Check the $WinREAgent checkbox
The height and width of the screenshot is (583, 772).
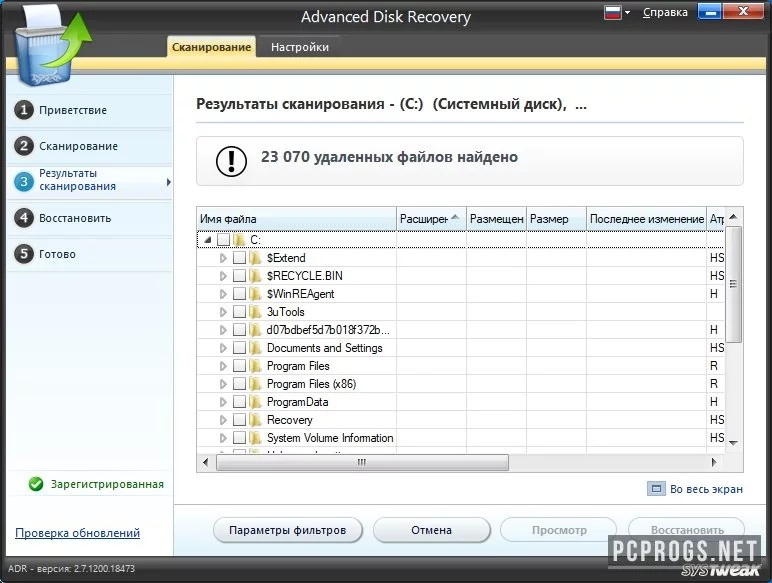tap(239, 294)
